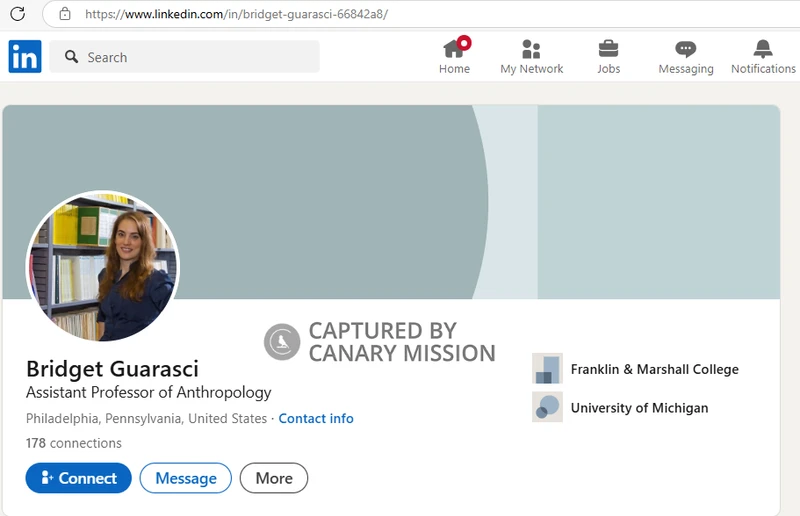
Task: Click the browser address bar URL
Action: point(236,14)
